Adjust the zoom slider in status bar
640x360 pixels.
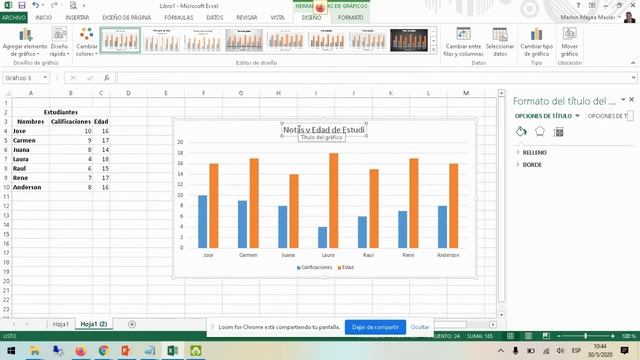(x=585, y=336)
